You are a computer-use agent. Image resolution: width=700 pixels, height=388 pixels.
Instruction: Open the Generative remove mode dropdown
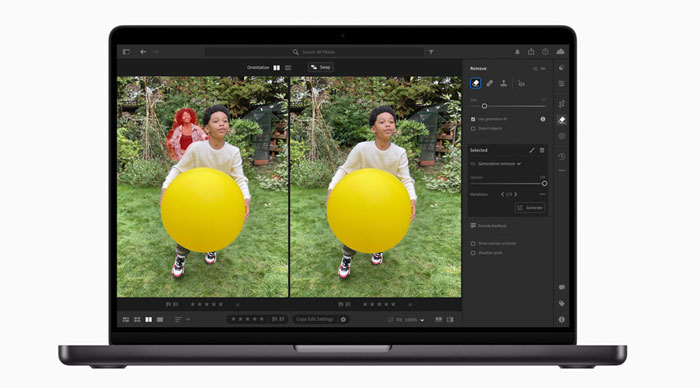tap(499, 164)
